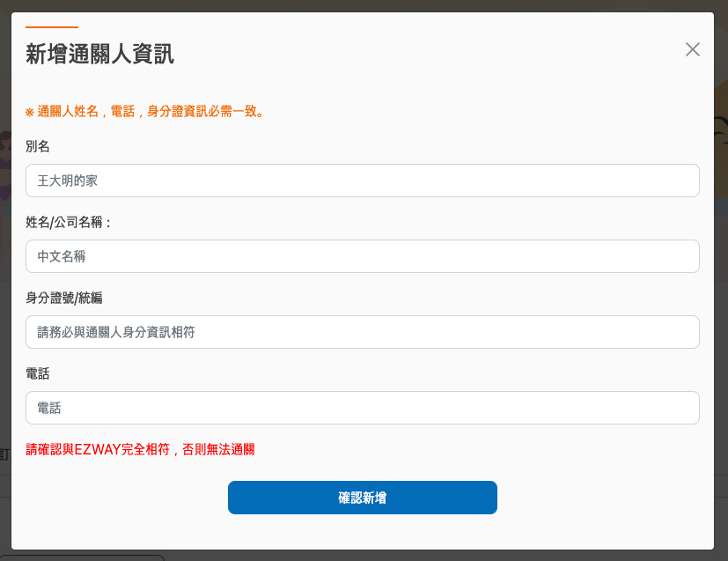Select the 身分證號/統編 input field
Screen dimensions: 728x561
tap(362, 332)
